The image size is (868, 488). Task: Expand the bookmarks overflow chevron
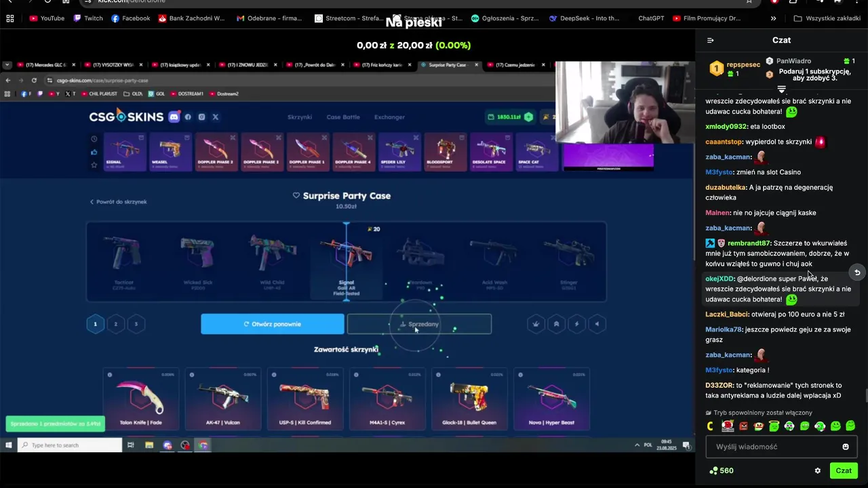[x=774, y=18]
